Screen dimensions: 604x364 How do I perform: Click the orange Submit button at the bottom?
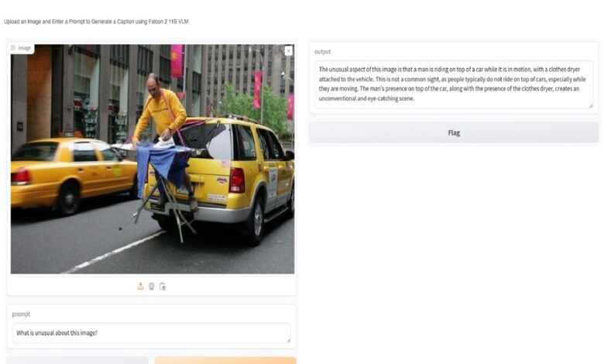(225, 361)
